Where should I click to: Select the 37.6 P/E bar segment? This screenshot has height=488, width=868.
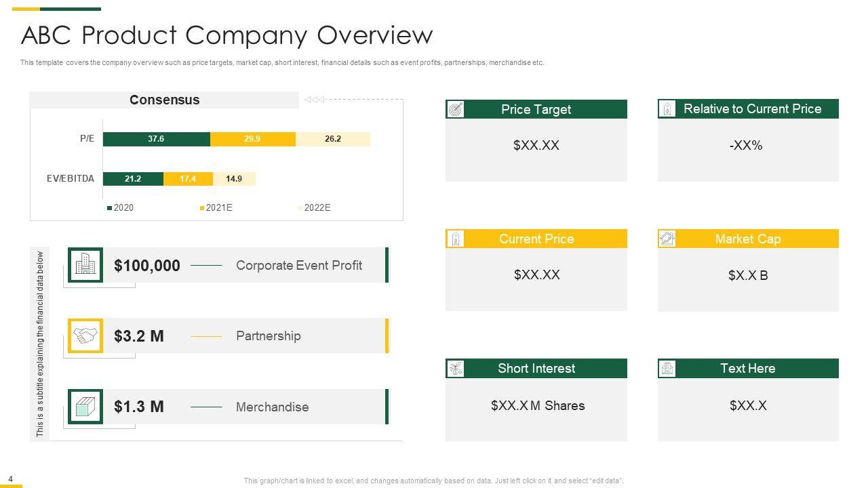point(156,139)
